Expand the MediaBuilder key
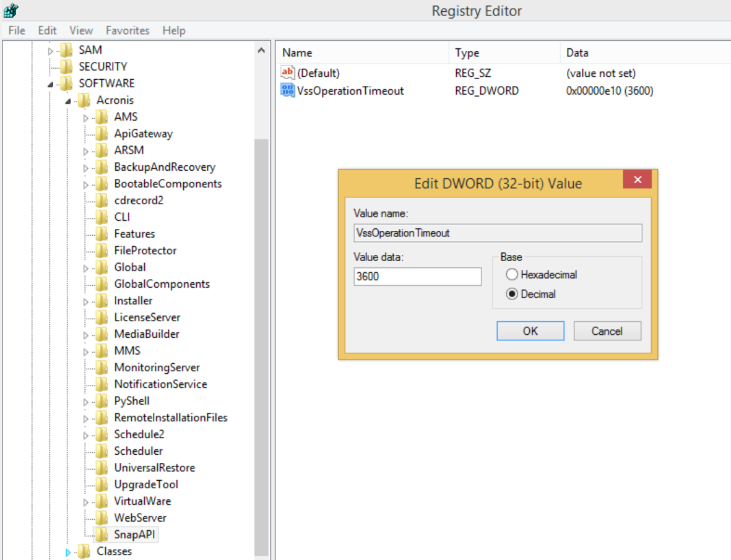Screen dimensions: 731x560 86,335
